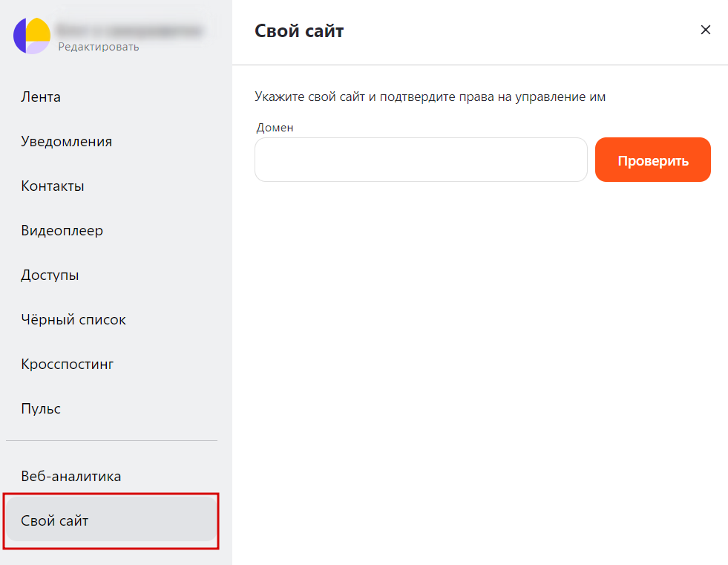The height and width of the screenshot is (565, 728).
Task: Click the Свой сайт panel heading
Action: [x=299, y=31]
